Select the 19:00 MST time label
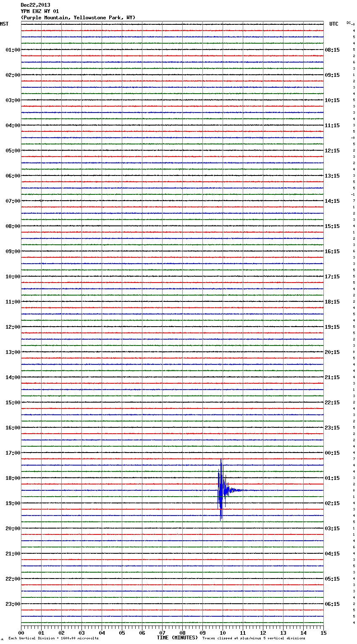The width and height of the screenshot is (357, 644). [x=13, y=503]
